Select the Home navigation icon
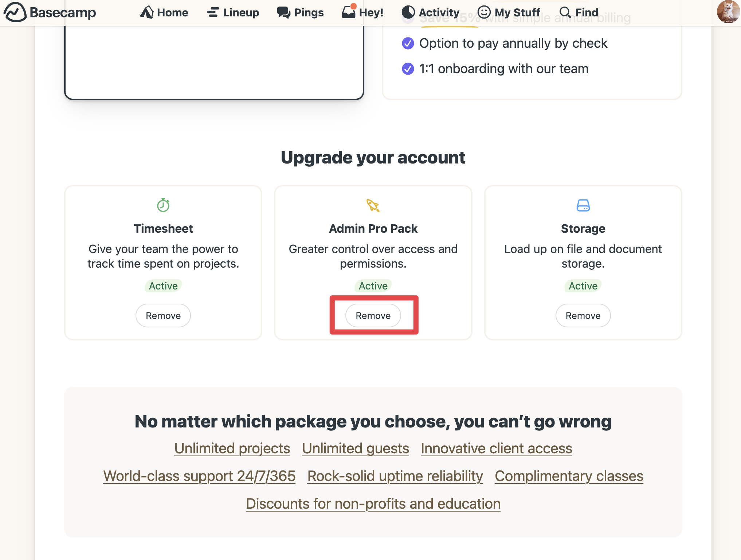Screen dimensions: 741x560 point(147,12)
